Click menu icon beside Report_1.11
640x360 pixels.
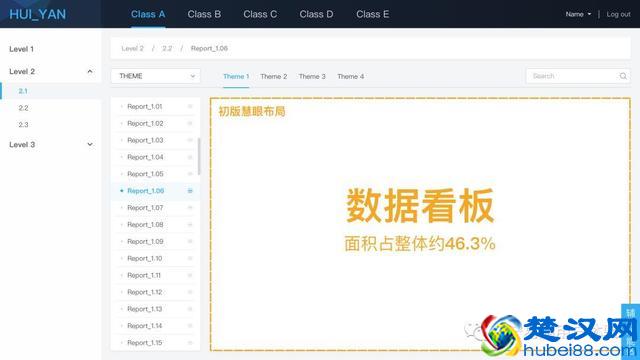click(x=190, y=276)
